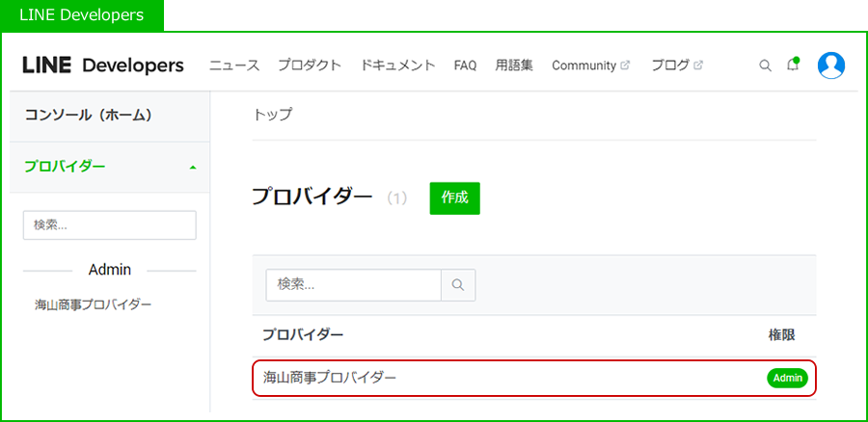Click the green 作成 button

[454, 198]
